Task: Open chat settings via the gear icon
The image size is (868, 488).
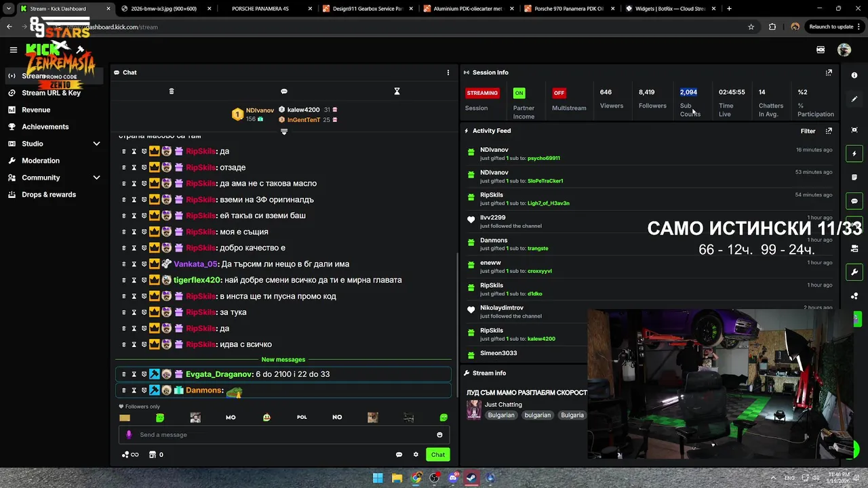Action: click(x=416, y=455)
